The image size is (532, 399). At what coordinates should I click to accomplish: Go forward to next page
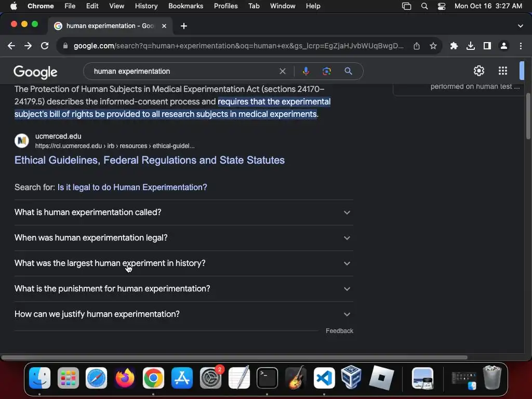click(x=28, y=46)
